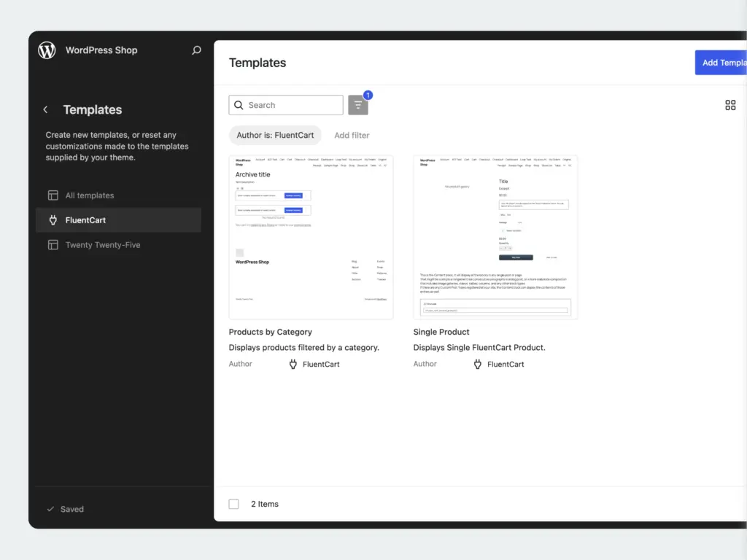Image resolution: width=747 pixels, height=560 pixels.
Task: Toggle the filter button with badge
Action: [x=358, y=105]
